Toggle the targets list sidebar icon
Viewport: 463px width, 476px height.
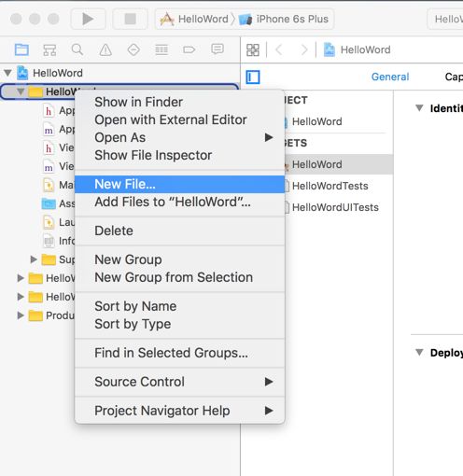[x=253, y=77]
